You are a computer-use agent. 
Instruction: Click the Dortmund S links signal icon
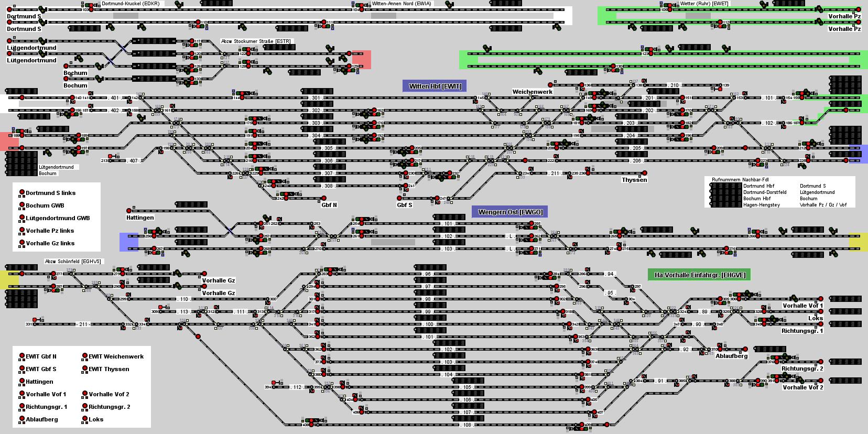click(x=22, y=193)
